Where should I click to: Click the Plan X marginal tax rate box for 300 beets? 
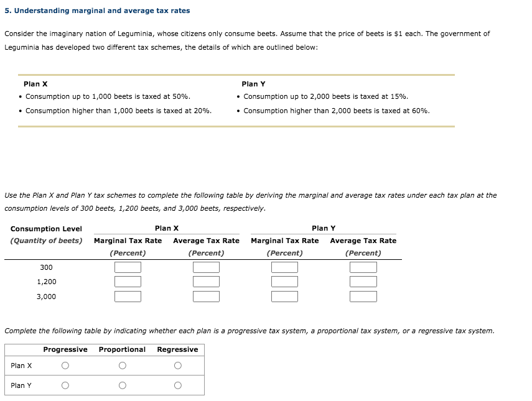click(128, 267)
